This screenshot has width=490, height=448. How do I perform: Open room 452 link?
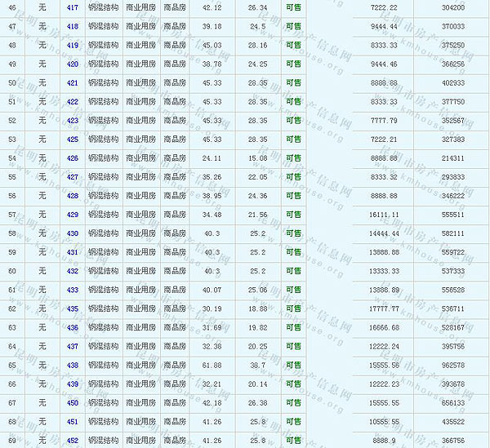[73, 440]
